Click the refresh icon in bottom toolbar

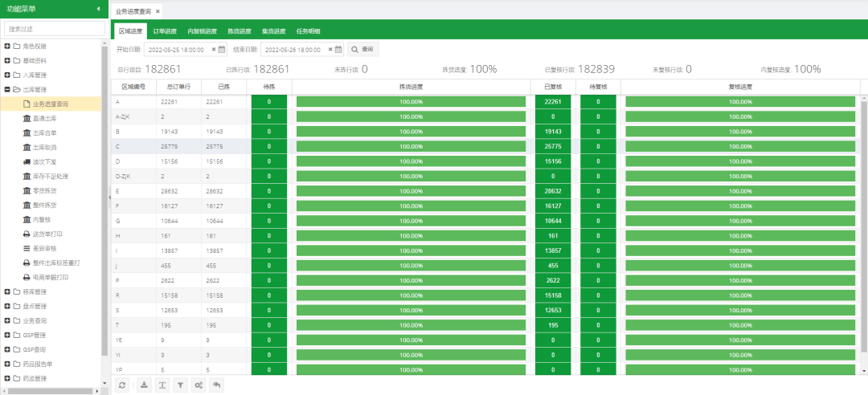[121, 385]
